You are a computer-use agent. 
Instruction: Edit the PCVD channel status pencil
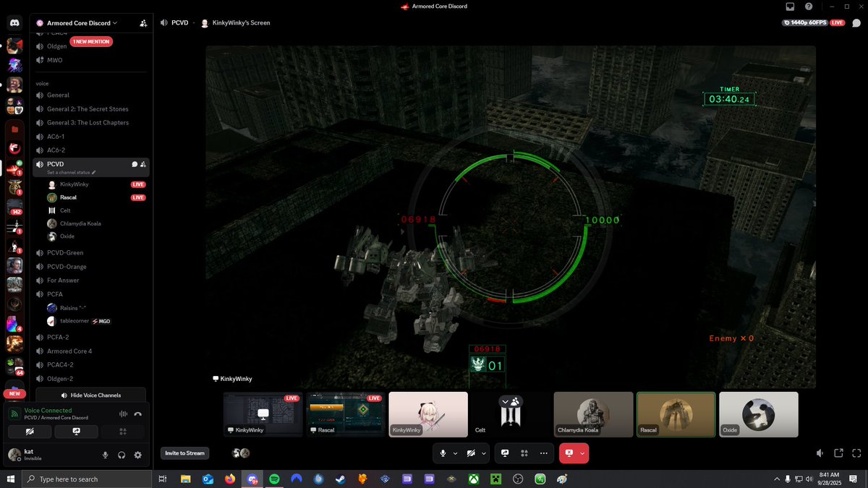click(x=93, y=173)
